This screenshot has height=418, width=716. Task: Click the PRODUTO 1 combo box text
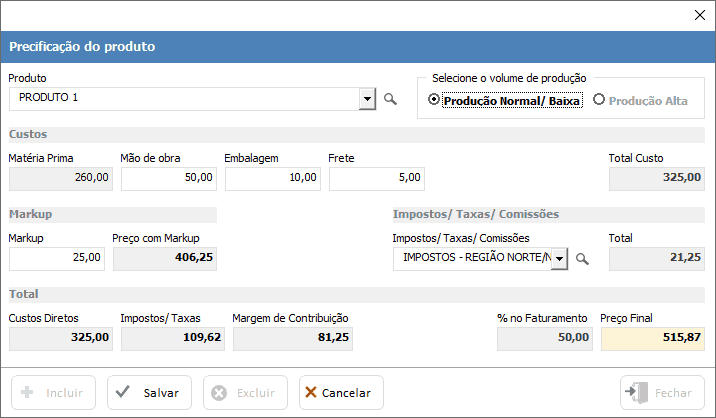48,97
